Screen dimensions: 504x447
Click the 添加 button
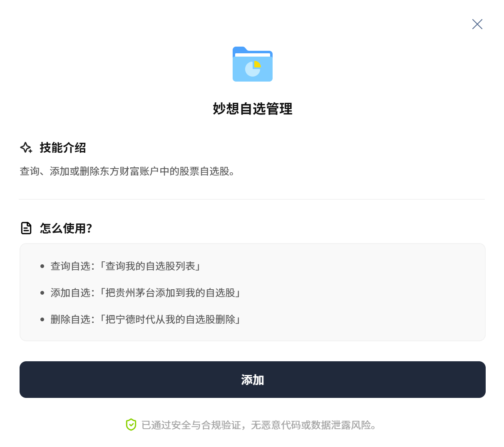pyautogui.click(x=253, y=380)
